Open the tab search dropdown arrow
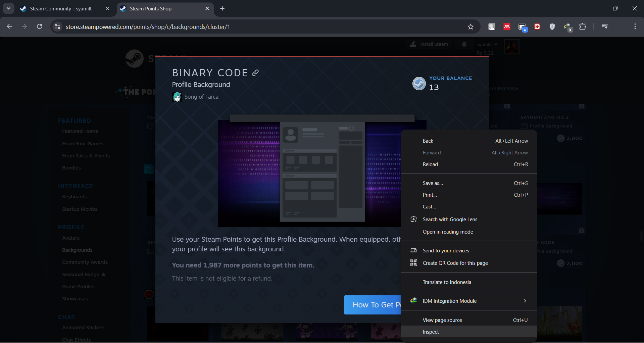Viewport: 644px width, 343px height. pyautogui.click(x=8, y=8)
